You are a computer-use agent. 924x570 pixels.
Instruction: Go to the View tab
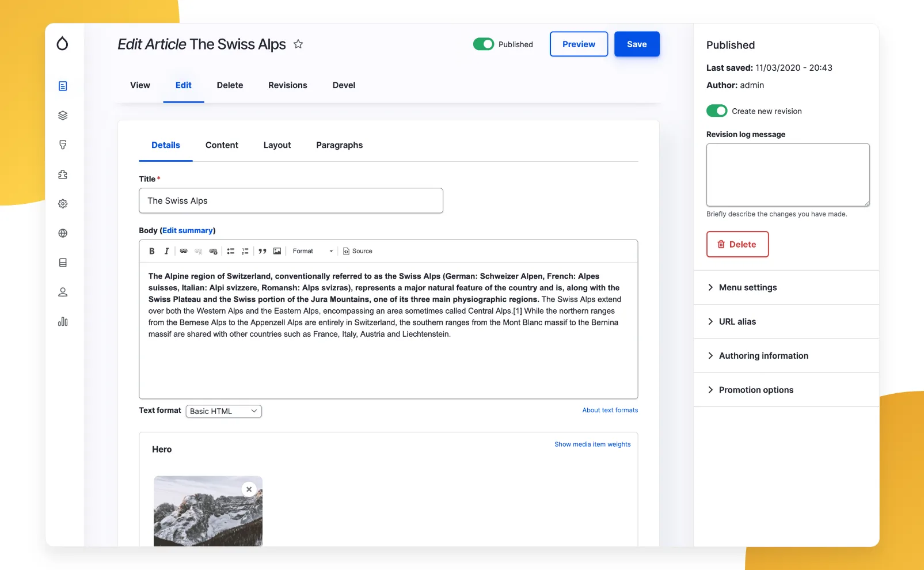tap(140, 85)
